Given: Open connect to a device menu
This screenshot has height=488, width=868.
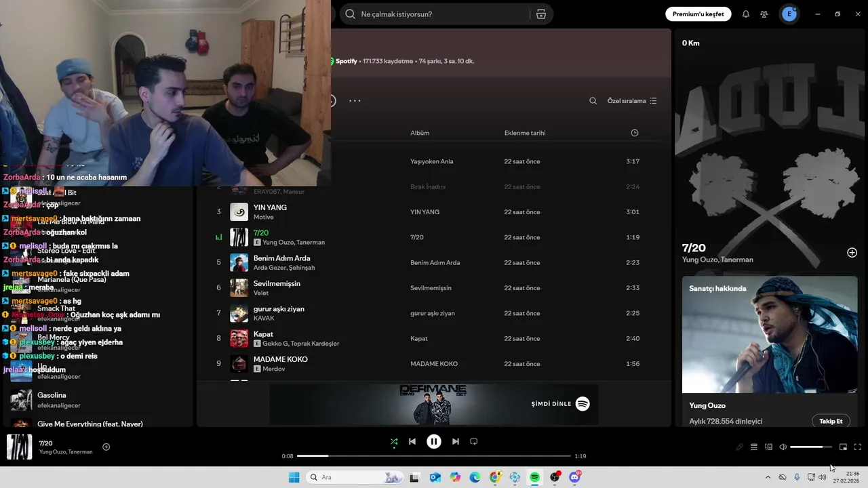Looking at the screenshot, I should [769, 447].
